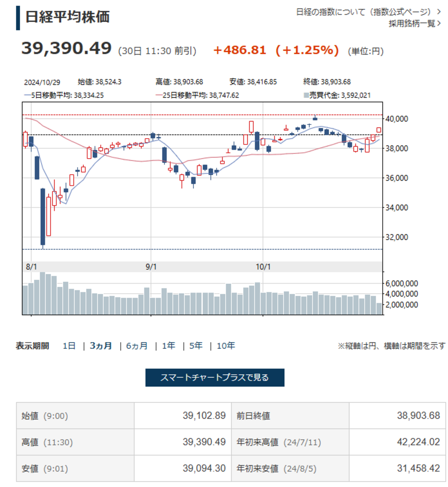Select the 5年 display period

(196, 346)
